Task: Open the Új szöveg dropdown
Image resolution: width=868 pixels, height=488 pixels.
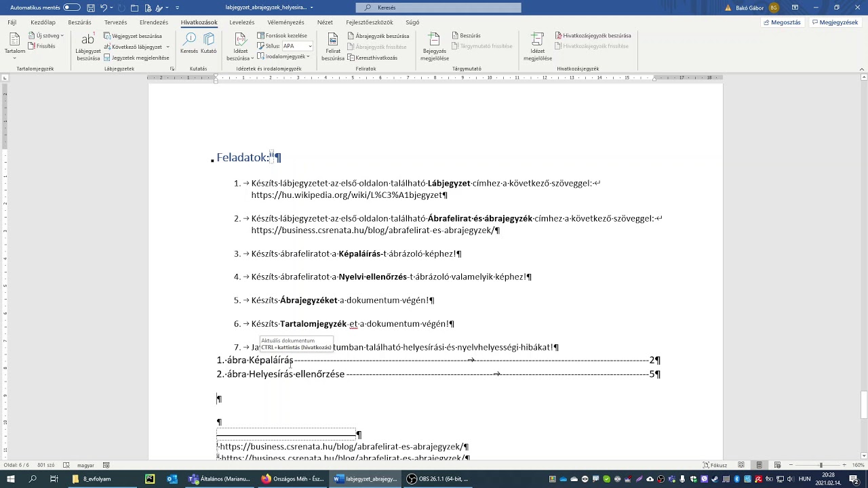Action: coord(45,35)
